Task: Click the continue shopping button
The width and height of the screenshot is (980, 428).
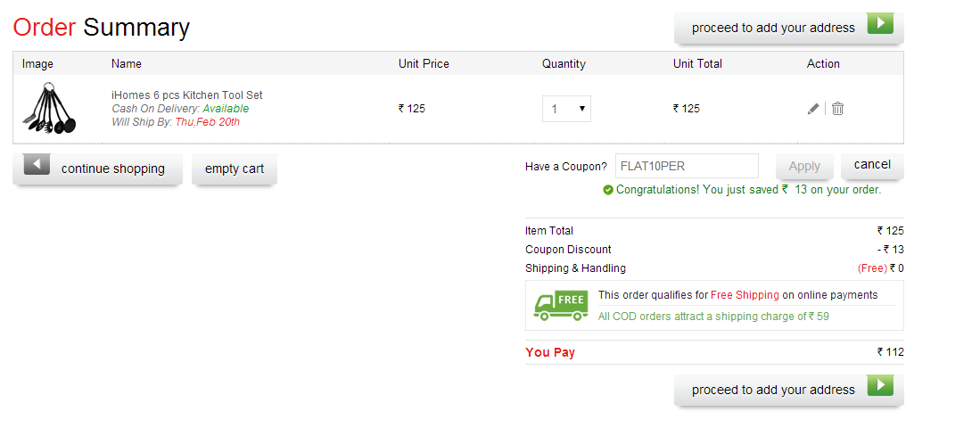Action: point(97,169)
